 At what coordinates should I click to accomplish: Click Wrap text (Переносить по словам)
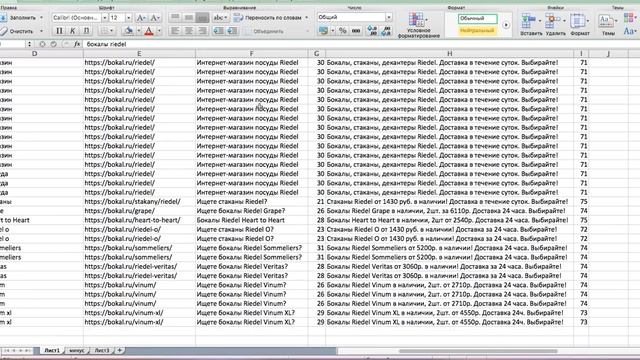point(271,18)
